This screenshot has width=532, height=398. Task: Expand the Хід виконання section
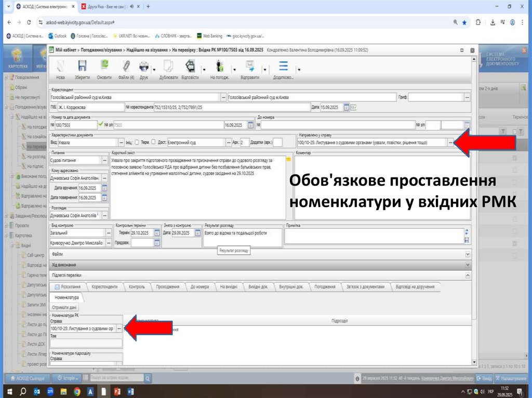click(468, 265)
